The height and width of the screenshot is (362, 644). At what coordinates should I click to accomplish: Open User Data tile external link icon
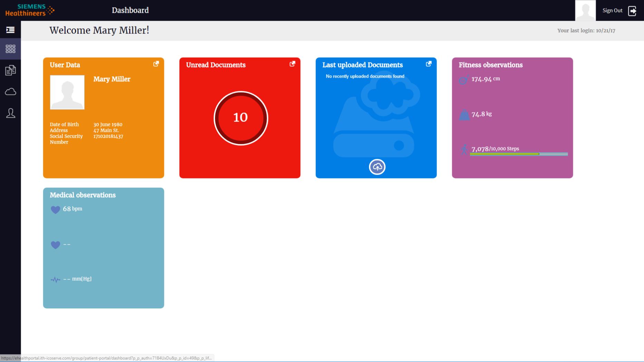(156, 64)
